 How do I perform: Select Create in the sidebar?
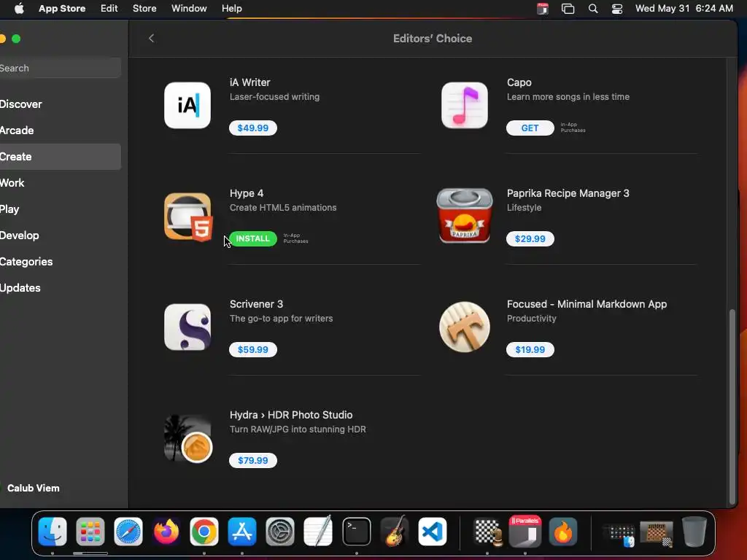60,157
